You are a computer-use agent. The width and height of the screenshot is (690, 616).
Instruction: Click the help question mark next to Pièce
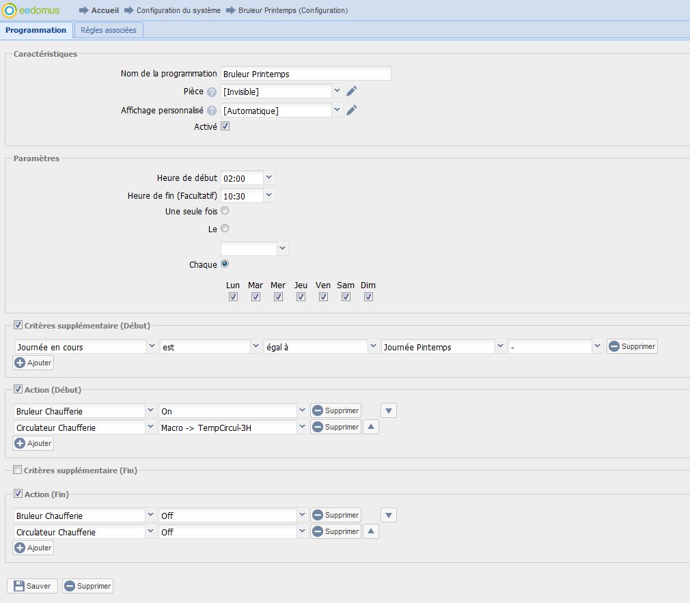(x=212, y=92)
